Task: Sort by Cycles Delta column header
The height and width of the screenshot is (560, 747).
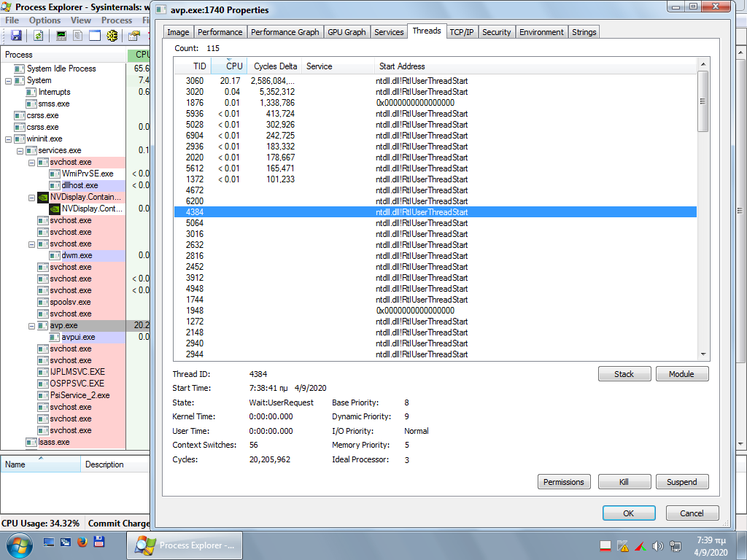Action: click(274, 66)
